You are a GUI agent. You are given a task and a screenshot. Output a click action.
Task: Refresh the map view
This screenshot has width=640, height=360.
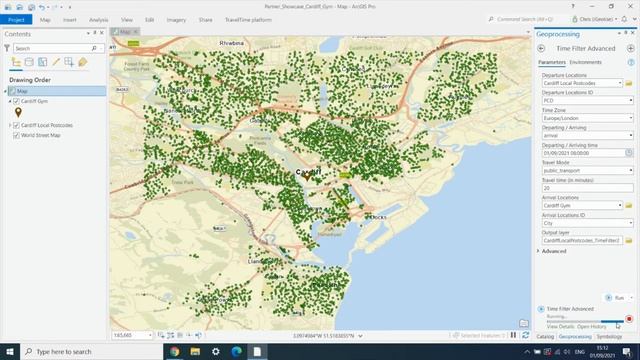[526, 335]
